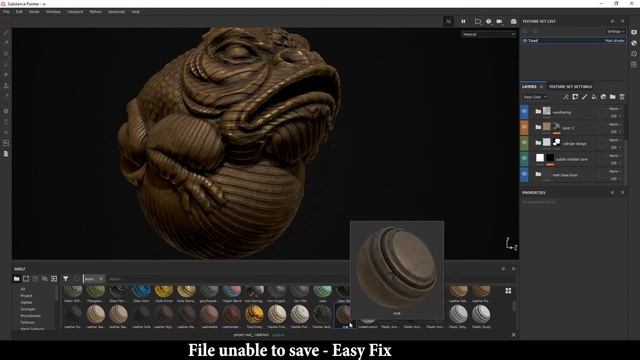Add an effect wand icon in Layers toolbar

point(566,97)
